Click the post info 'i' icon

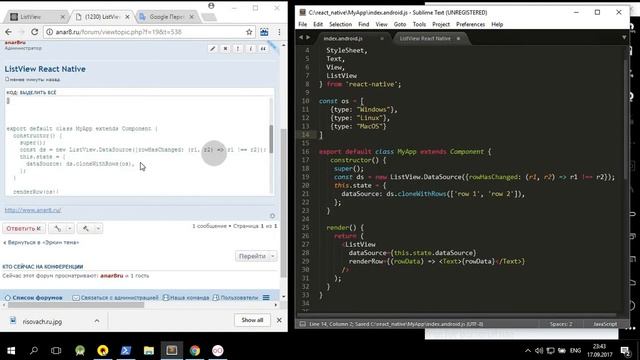coord(251,49)
